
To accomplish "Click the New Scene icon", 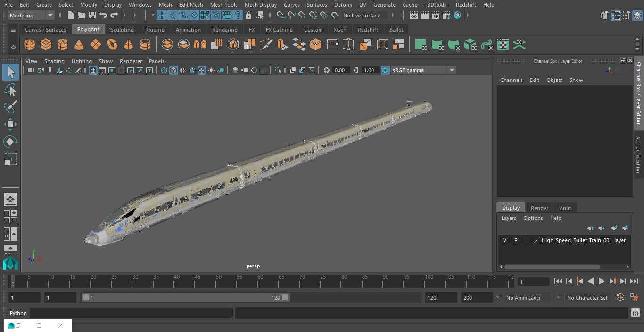I will pyautogui.click(x=71, y=16).
